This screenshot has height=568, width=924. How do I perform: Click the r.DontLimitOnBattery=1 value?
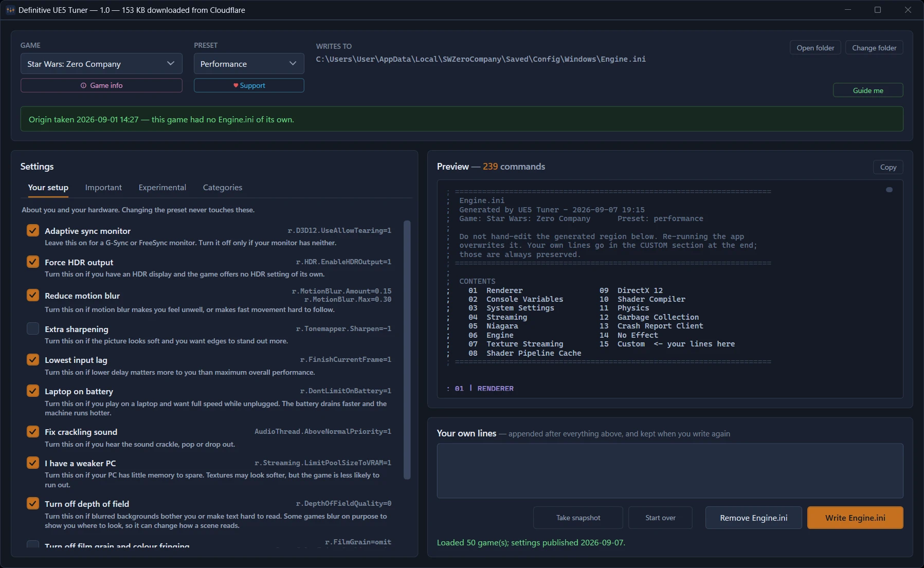pyautogui.click(x=346, y=391)
